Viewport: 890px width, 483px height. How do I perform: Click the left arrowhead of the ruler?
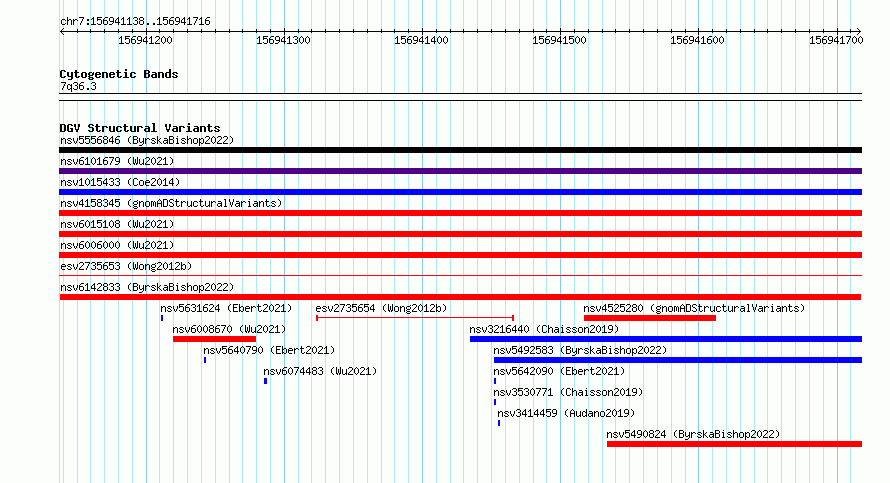click(x=62, y=31)
